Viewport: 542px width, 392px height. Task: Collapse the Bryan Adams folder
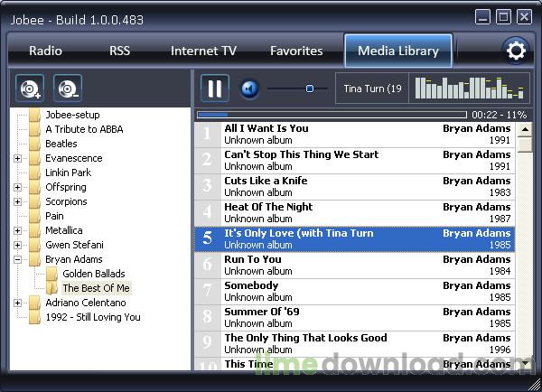[17, 259]
